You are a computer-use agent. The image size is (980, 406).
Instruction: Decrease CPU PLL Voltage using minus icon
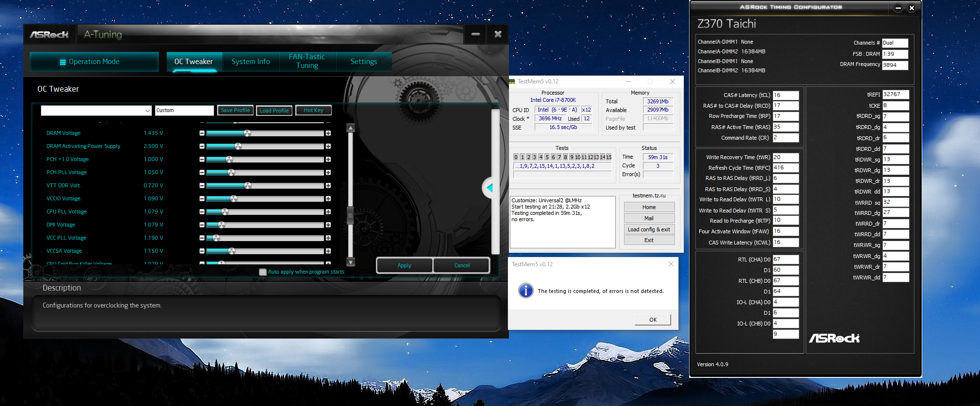(x=202, y=211)
